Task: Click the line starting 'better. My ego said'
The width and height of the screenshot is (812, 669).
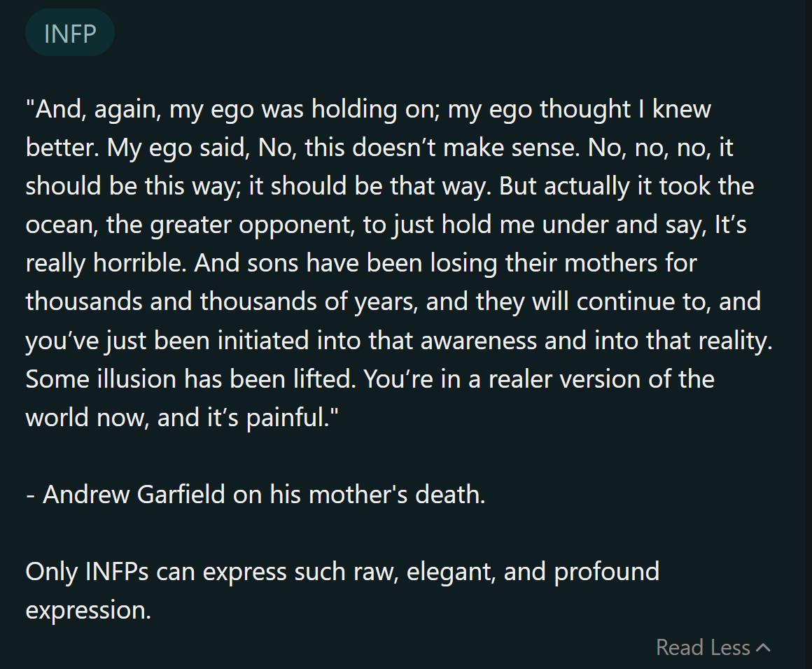Action: pyautogui.click(x=379, y=148)
